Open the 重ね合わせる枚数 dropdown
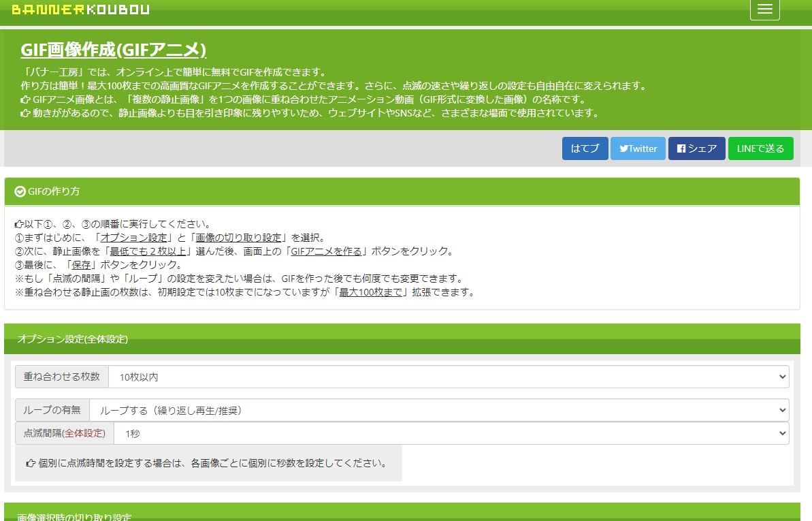Screen dimensions: 812x521 448,377
